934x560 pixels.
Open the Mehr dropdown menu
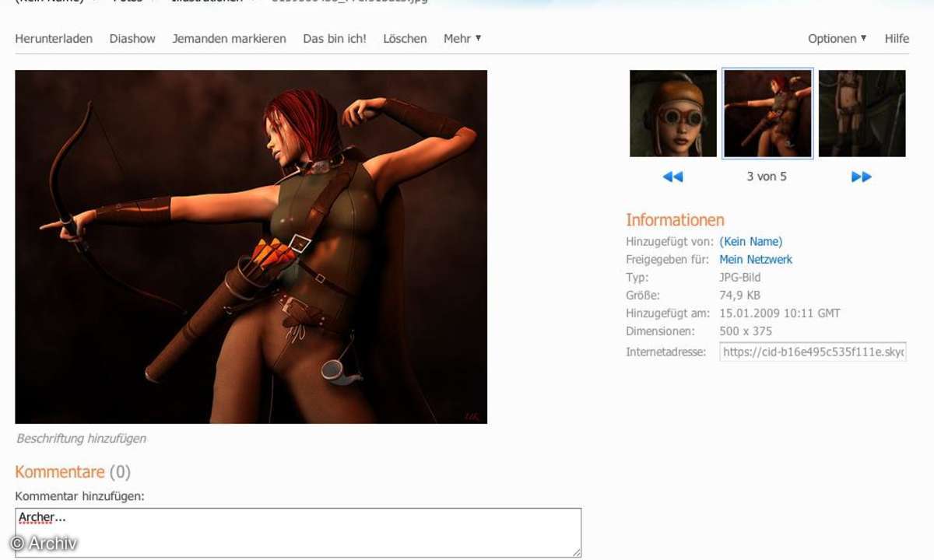coord(462,38)
